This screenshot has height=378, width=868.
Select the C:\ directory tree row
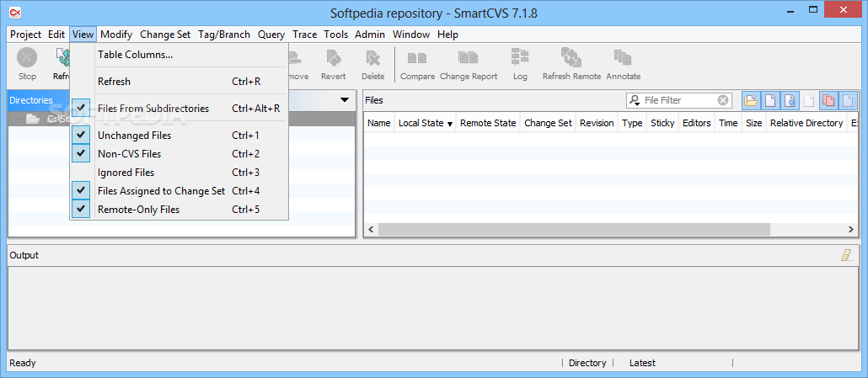(181, 119)
